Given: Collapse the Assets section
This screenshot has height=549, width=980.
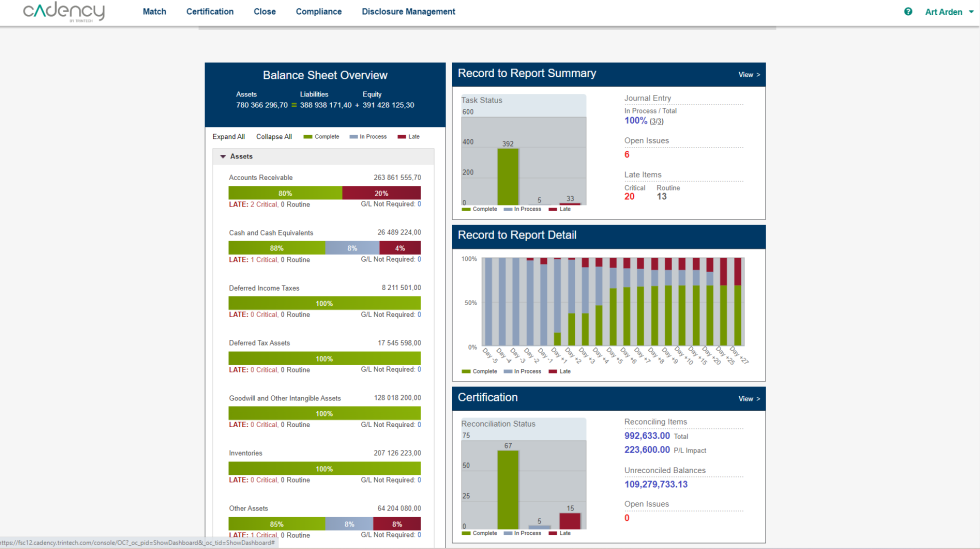Looking at the screenshot, I should (x=224, y=157).
